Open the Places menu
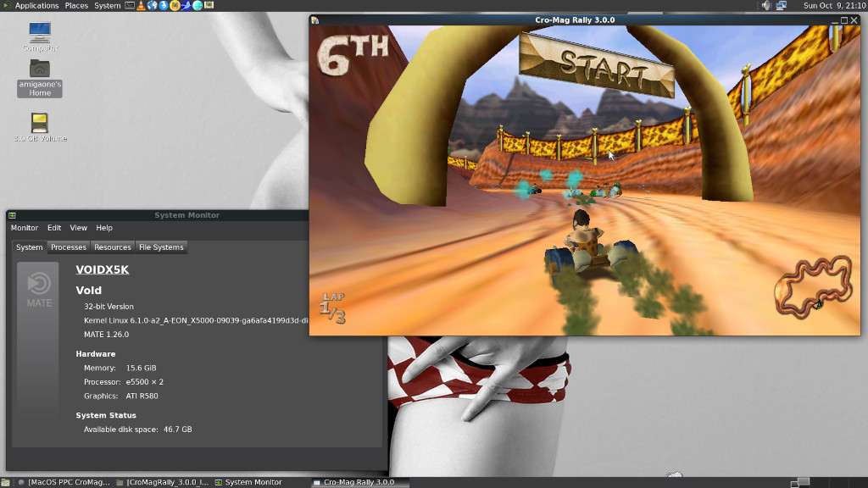868x488 pixels. [x=76, y=6]
